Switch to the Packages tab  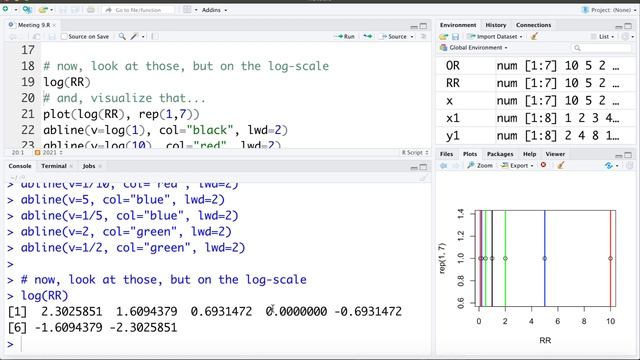coord(500,154)
